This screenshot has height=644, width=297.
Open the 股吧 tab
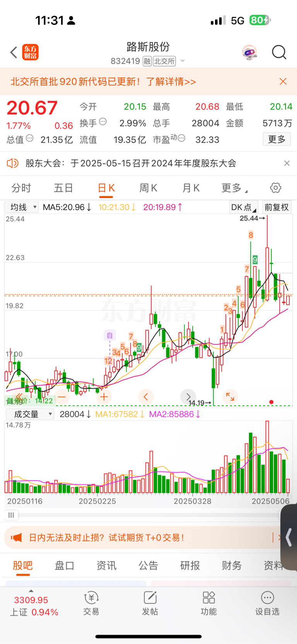[x=23, y=565]
